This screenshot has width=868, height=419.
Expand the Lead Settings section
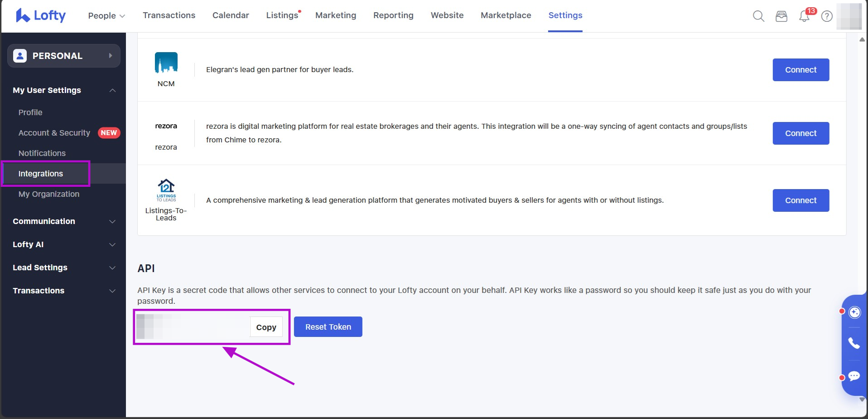pyautogui.click(x=63, y=268)
